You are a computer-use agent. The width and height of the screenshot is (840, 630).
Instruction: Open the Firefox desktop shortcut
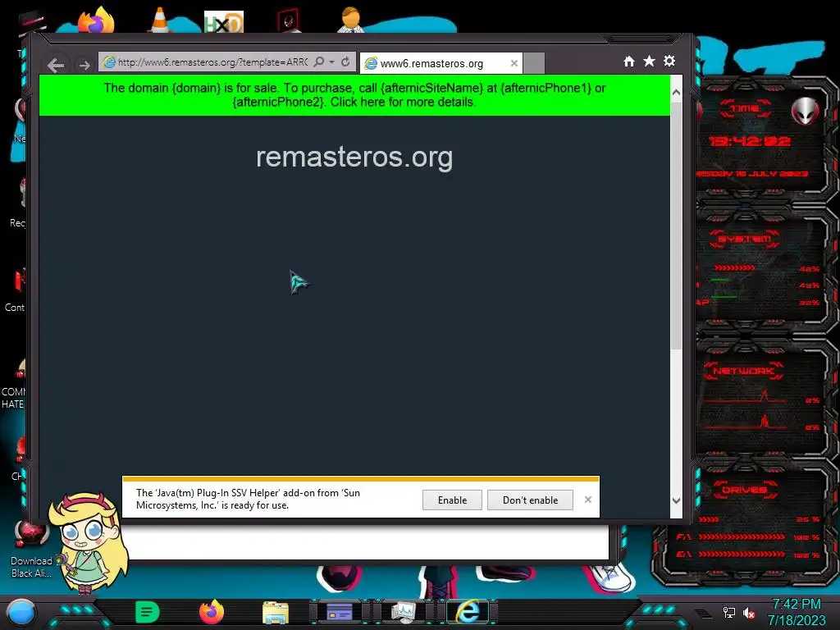tap(97, 21)
